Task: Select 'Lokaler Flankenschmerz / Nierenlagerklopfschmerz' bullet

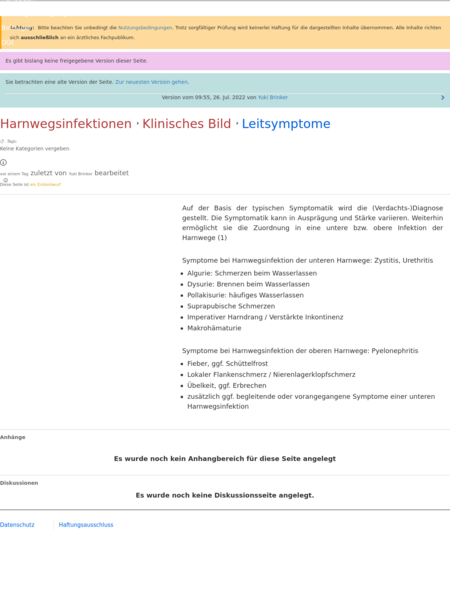Action: [271, 375]
